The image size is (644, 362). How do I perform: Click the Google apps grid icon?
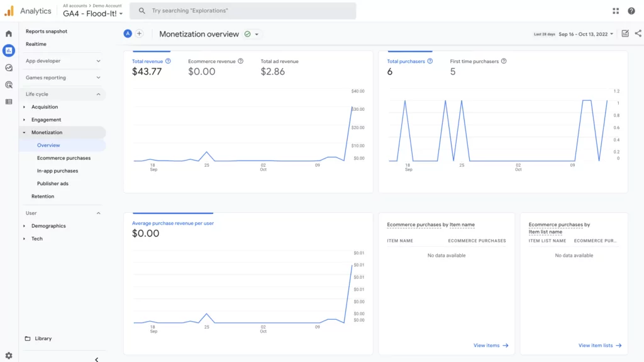coord(616,11)
